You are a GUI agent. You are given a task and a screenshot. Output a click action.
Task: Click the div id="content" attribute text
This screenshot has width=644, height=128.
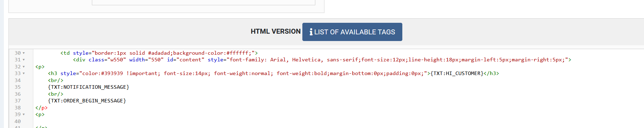186,60
